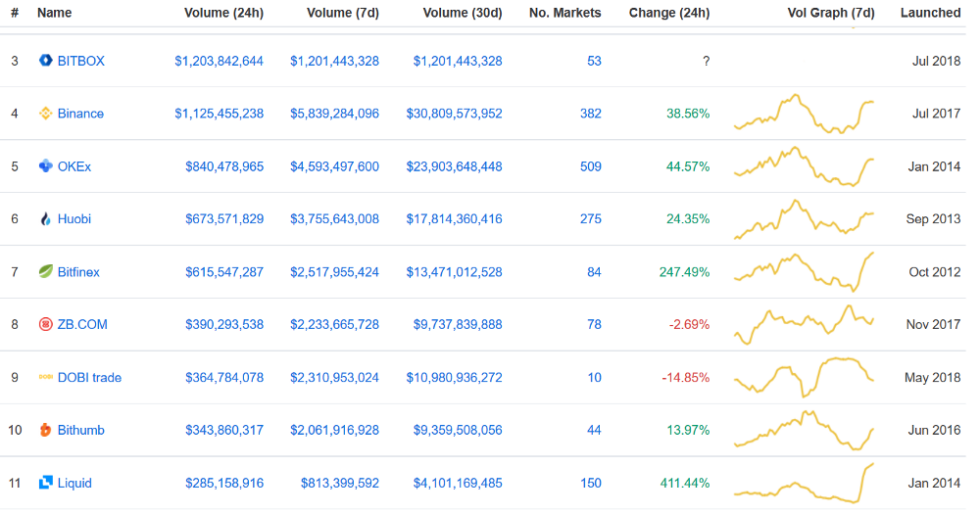Click Huobi 30d volume $17,814,360,416

pyautogui.click(x=455, y=219)
